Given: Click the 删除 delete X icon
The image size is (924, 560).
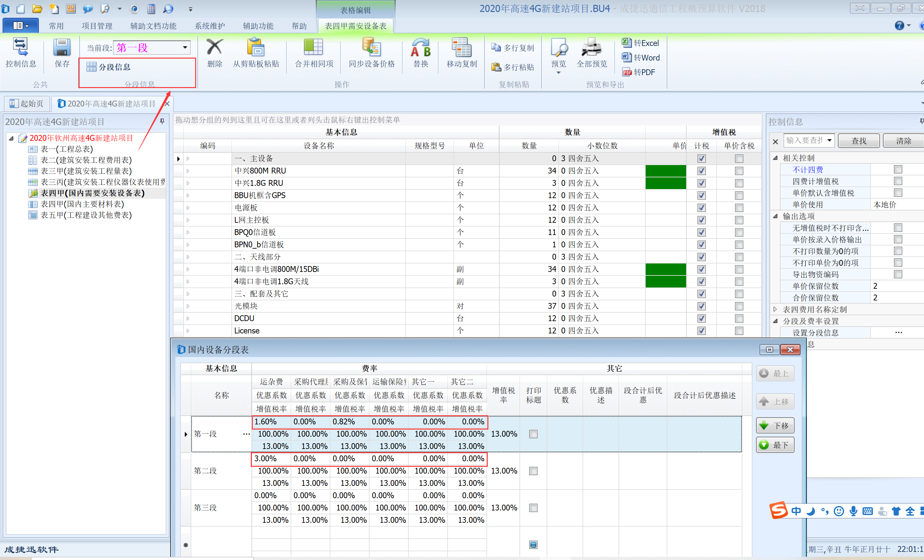Looking at the screenshot, I should (x=215, y=47).
